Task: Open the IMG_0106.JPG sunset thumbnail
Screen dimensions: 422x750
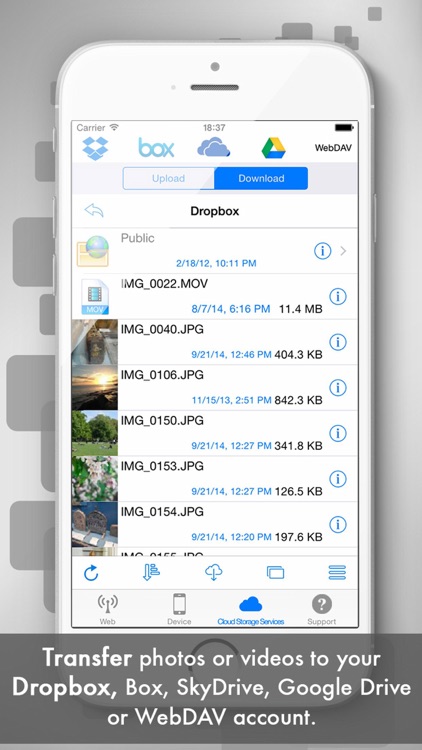Action: (95, 387)
